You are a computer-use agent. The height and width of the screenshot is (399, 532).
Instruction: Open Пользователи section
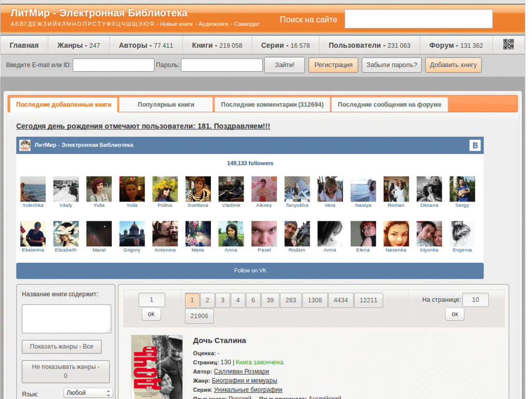(x=369, y=46)
